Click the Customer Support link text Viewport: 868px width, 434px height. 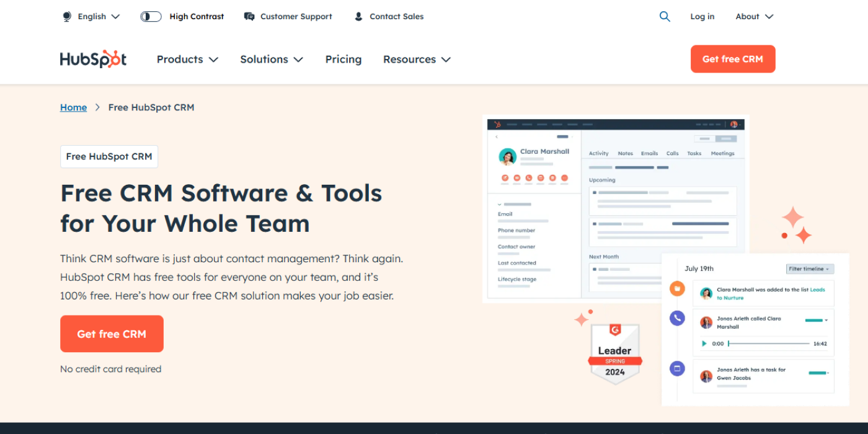pyautogui.click(x=296, y=17)
